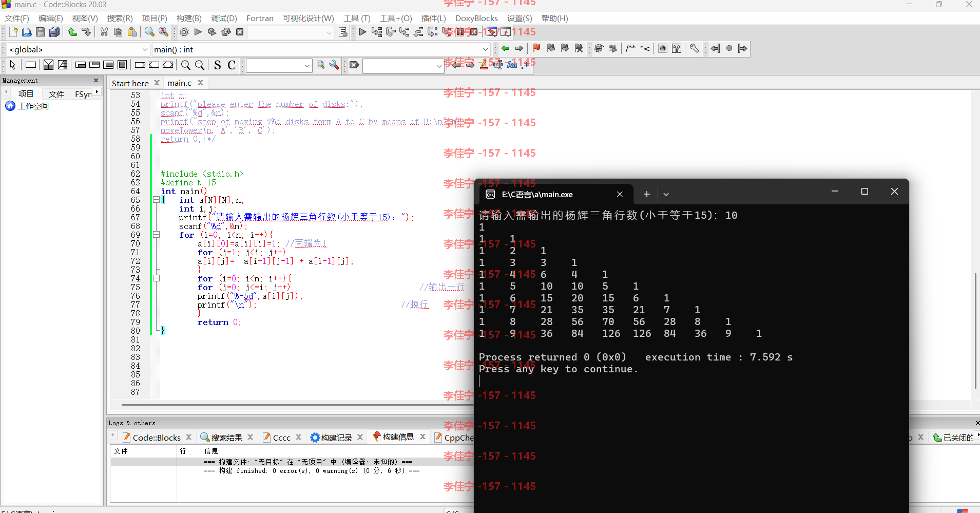Open DoxyBlocks preferences wrench icon

coord(694,48)
